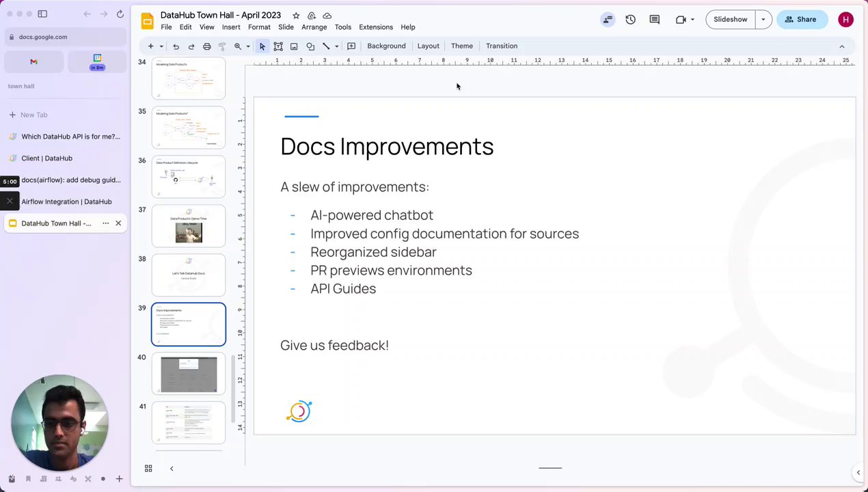Click the Google Slides logo icon
Image resolution: width=868 pixels, height=492 pixels.
pos(147,20)
